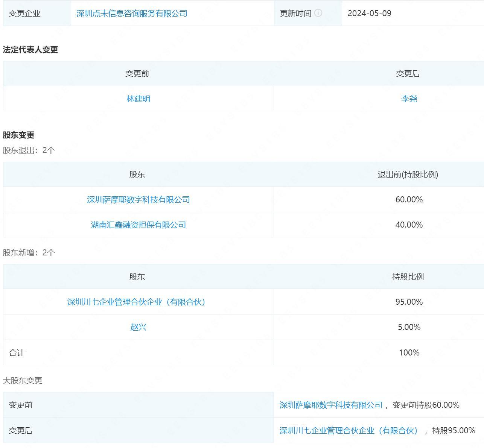Click the 股东新增：2个 label
This screenshot has height=448, width=484.
29,253
